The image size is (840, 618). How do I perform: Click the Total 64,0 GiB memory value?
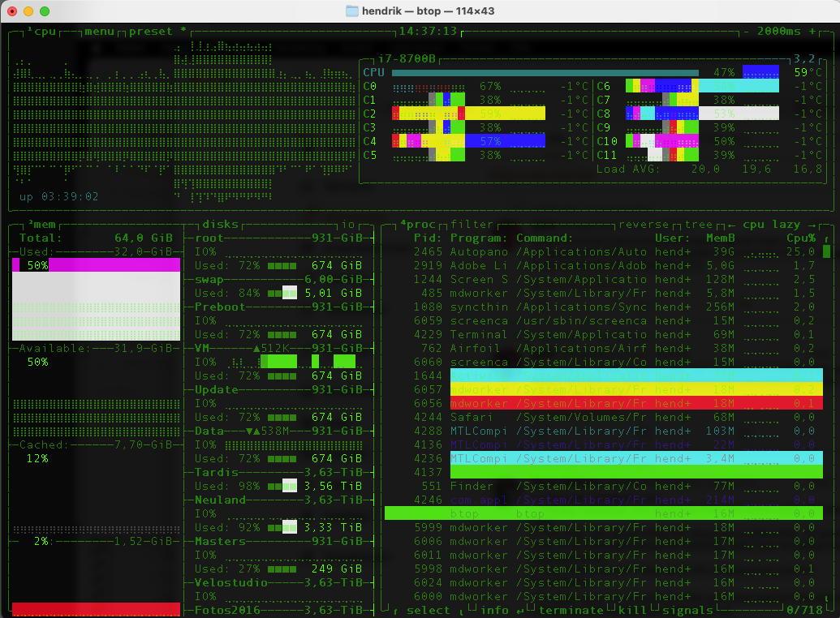[144, 238]
